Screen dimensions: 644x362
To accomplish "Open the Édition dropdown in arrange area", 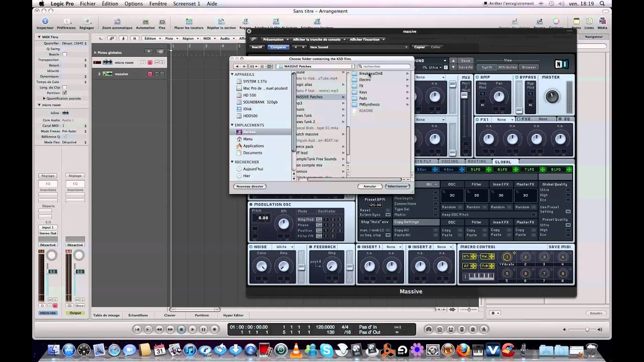I will pos(151,38).
